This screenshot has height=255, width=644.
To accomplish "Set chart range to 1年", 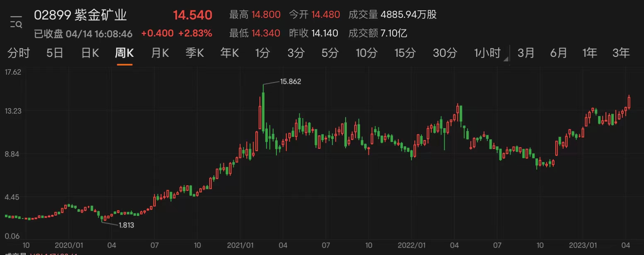I will pos(590,53).
